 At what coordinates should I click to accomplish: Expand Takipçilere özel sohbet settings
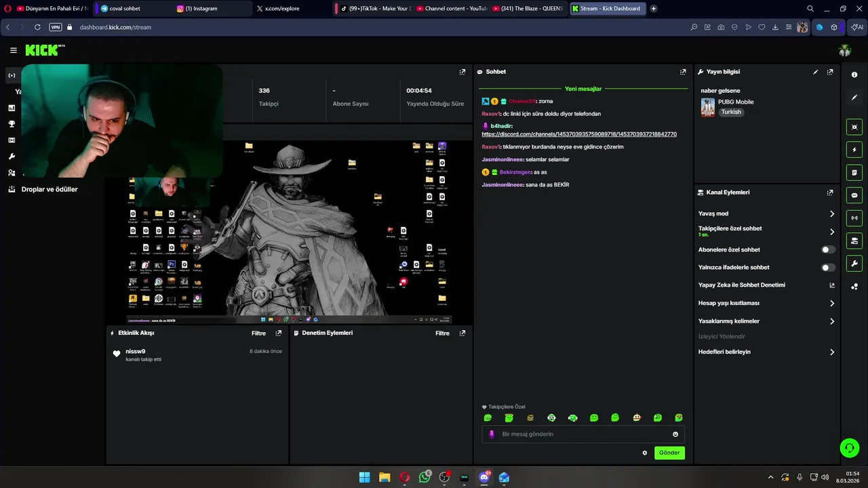[766, 231]
